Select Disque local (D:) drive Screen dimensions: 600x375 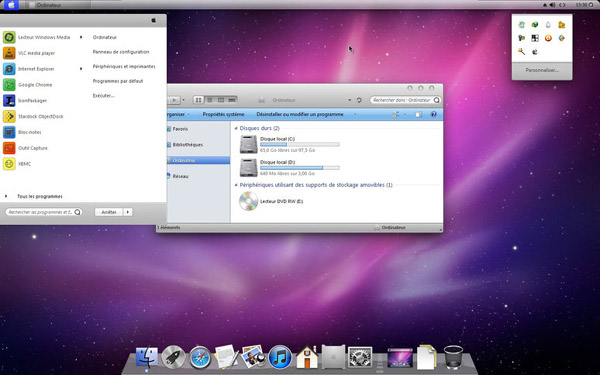coord(289,168)
